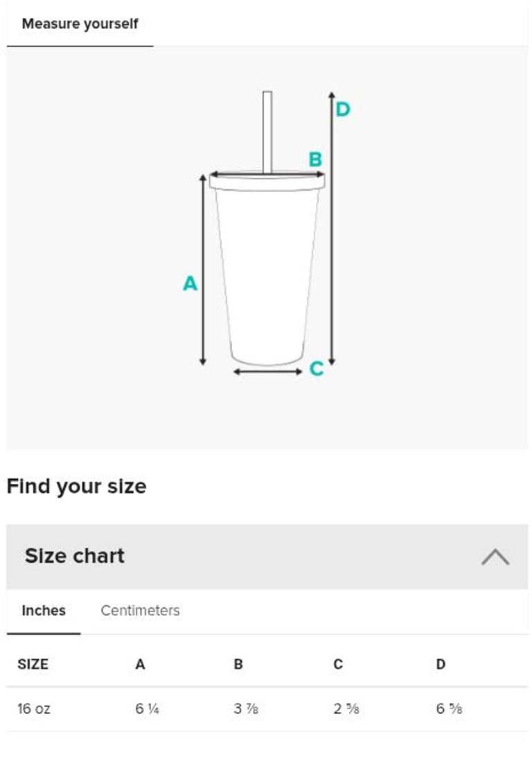Click the teal letter D beside straw
532x757 pixels.
(x=343, y=110)
